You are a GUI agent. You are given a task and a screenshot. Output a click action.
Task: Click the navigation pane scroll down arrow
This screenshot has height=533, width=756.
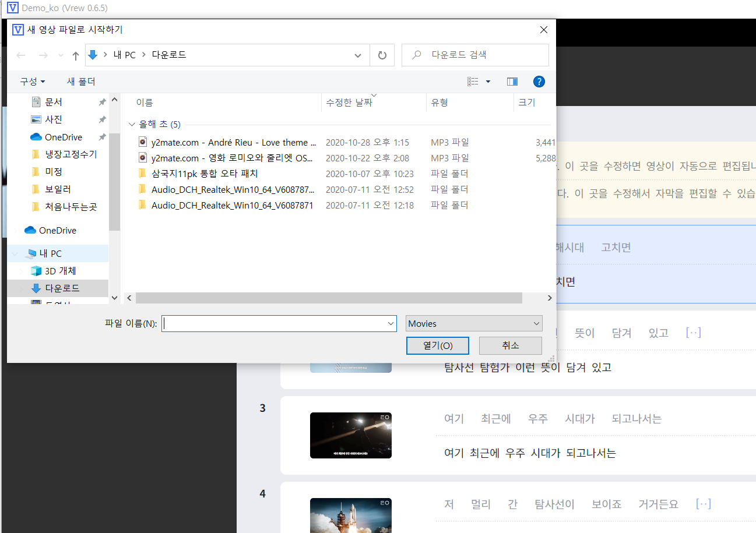(114, 298)
